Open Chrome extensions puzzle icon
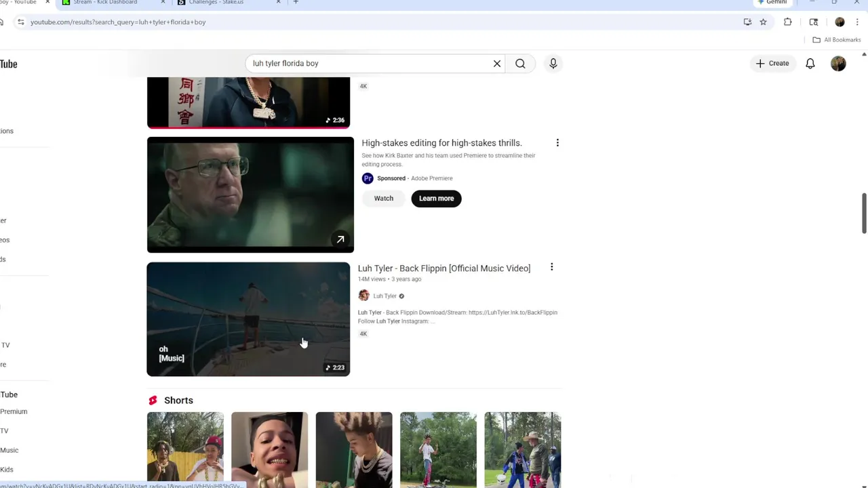868x488 pixels. pos(788,22)
